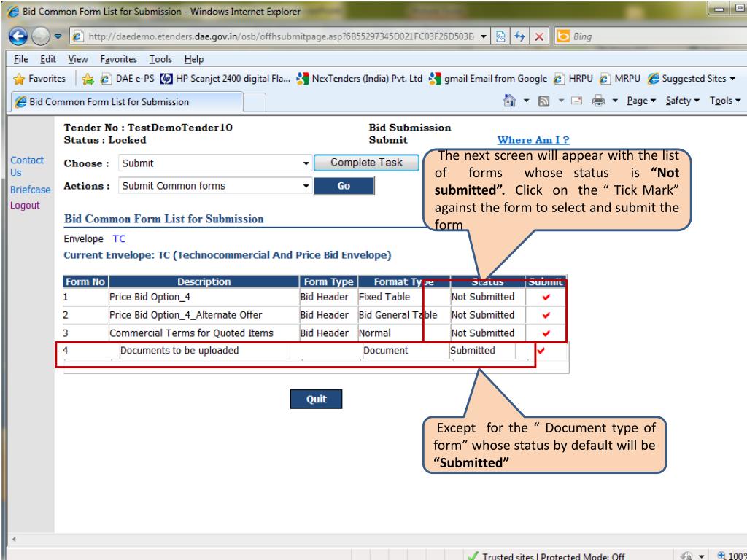This screenshot has height=560, width=747.
Task: Click the Quit button
Action: 317,399
